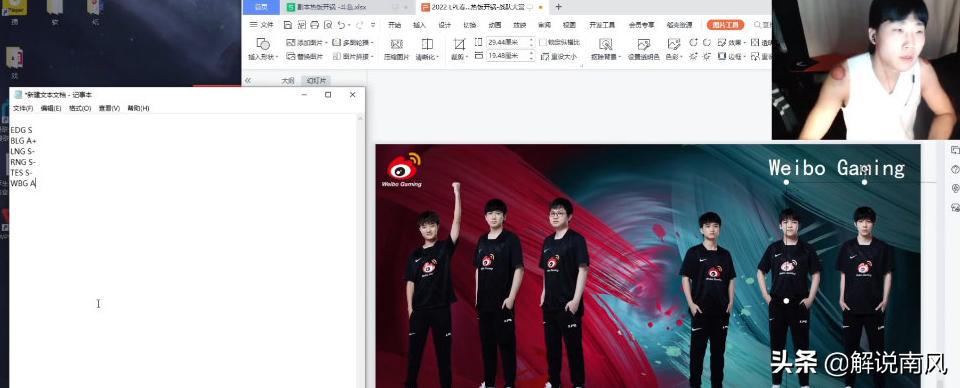Click the 'RNG S-' line in Notepad
960x388 pixels.
pos(23,162)
